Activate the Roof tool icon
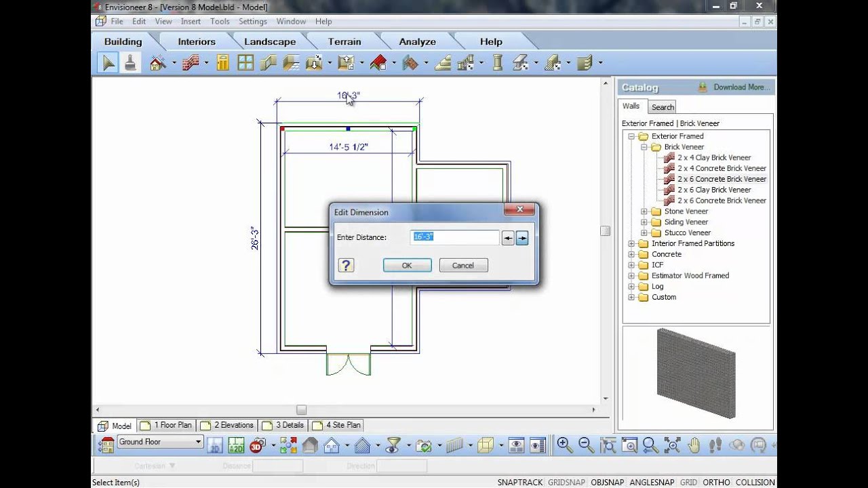The height and width of the screenshot is (488, 868). (x=378, y=63)
